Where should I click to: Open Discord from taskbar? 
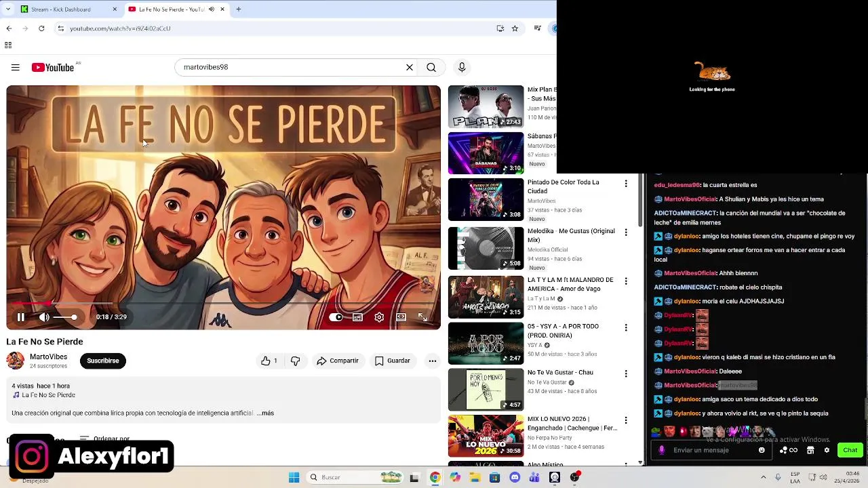pos(515,477)
